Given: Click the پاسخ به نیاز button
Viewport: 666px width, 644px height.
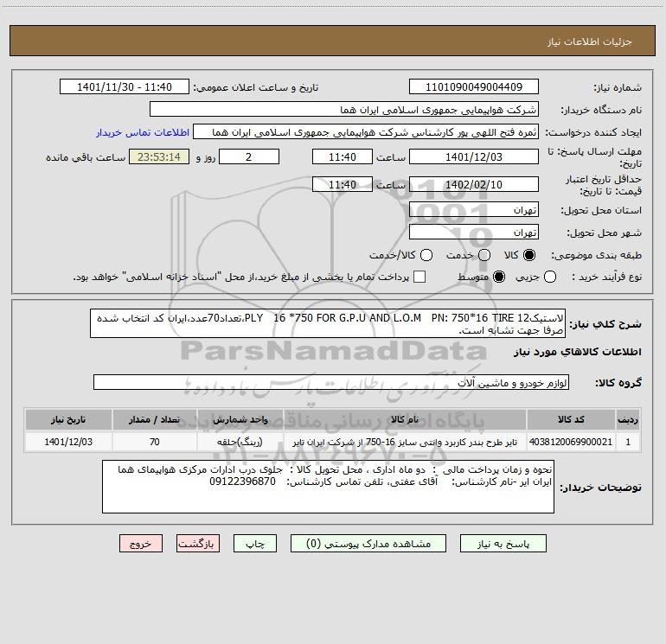Looking at the screenshot, I should 503,544.
